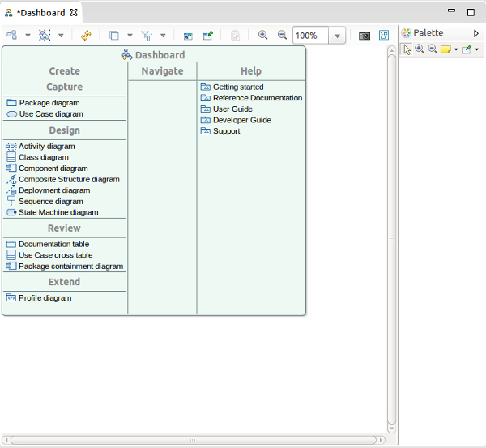Open the Getting started help link
The height and width of the screenshot is (448, 486).
click(237, 87)
